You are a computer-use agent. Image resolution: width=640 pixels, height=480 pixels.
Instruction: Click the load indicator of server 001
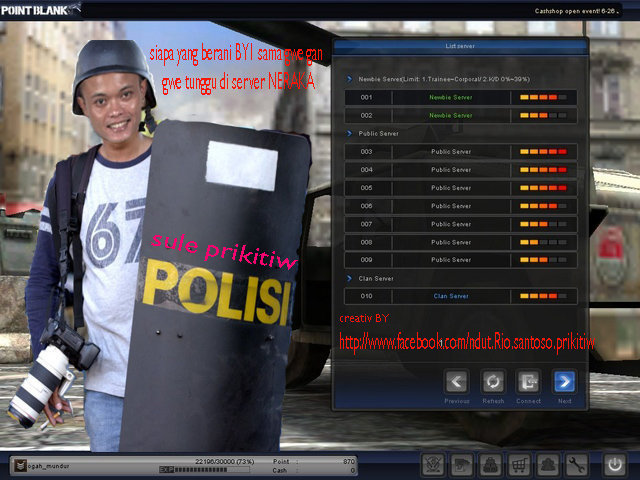[543, 97]
